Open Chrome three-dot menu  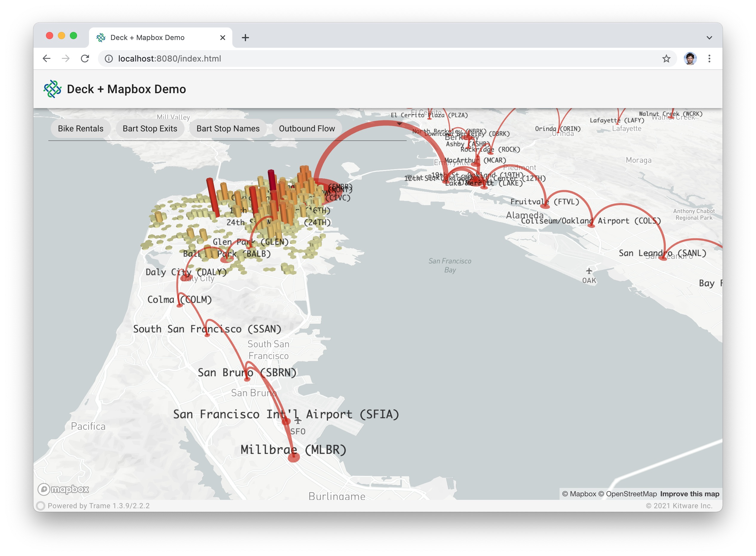coord(709,59)
